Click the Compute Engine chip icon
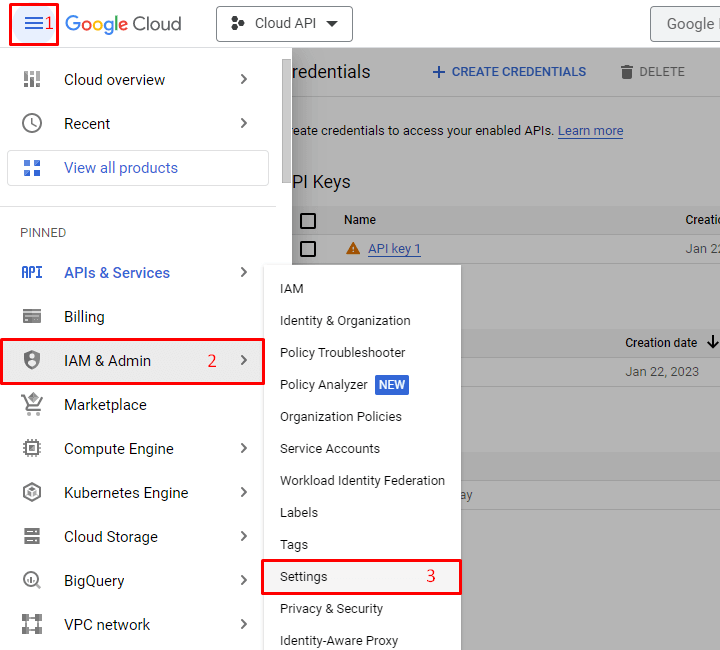The width and height of the screenshot is (720, 650). [32, 448]
